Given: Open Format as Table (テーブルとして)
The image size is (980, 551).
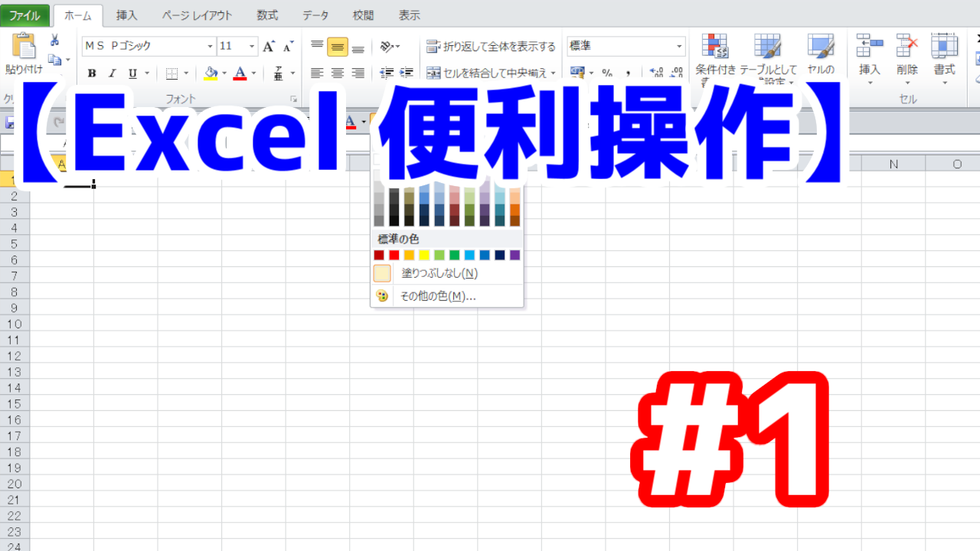Looking at the screenshot, I should pos(768,57).
